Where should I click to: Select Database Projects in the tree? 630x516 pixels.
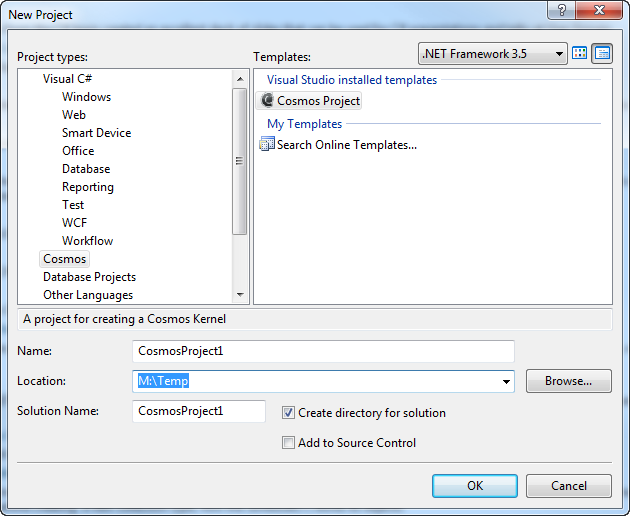[x=89, y=277]
